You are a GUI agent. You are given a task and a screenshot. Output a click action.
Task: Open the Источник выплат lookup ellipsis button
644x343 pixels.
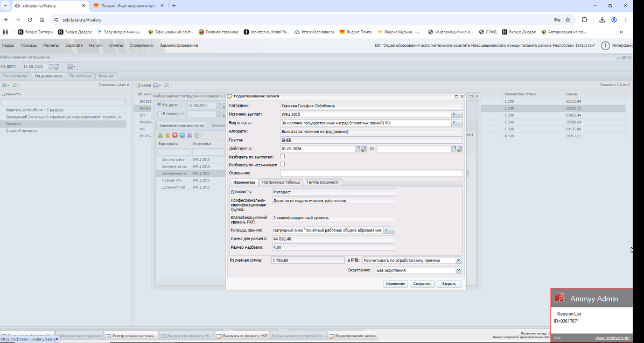(x=460, y=114)
